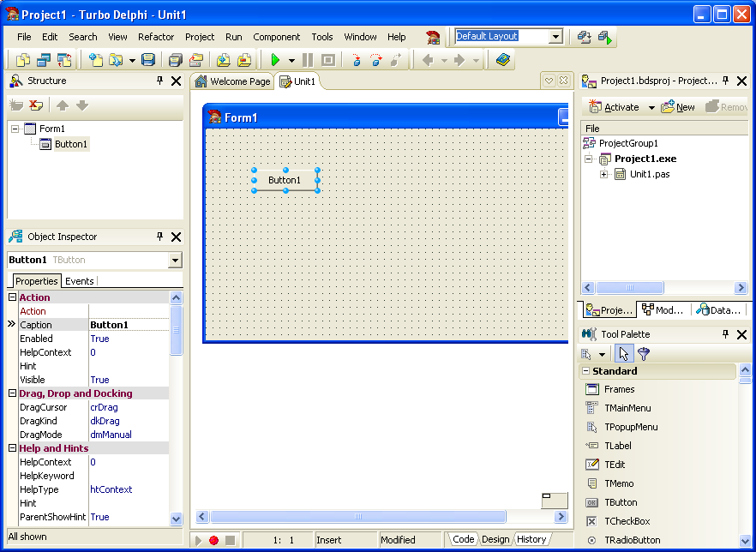Switch to the Events tab

click(80, 281)
